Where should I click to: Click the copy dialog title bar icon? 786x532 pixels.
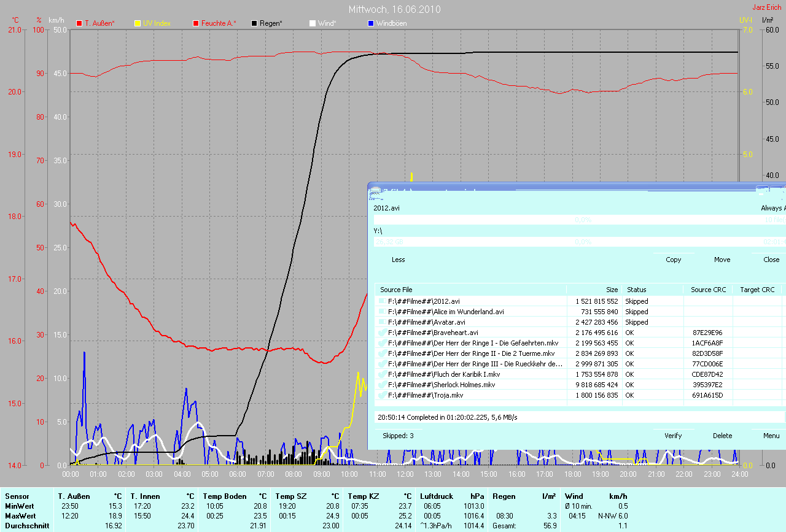pyautogui.click(x=375, y=191)
